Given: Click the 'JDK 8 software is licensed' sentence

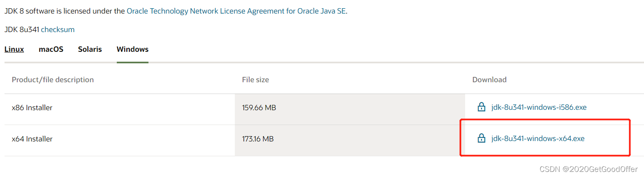Looking at the screenshot, I should point(65,11).
